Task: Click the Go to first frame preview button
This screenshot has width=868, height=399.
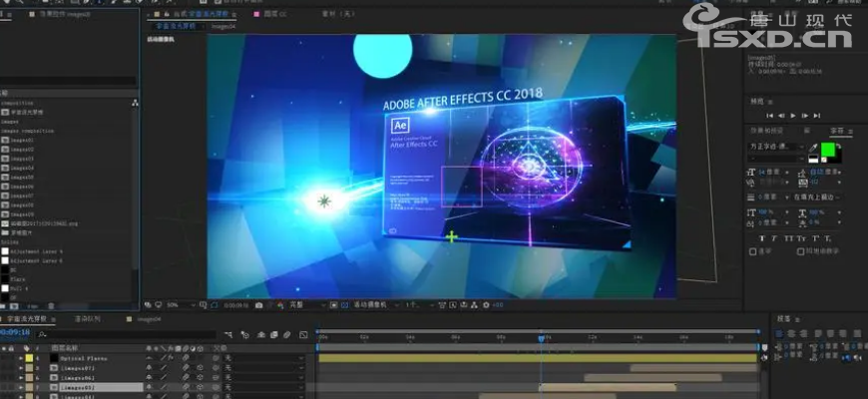Action: [769, 116]
